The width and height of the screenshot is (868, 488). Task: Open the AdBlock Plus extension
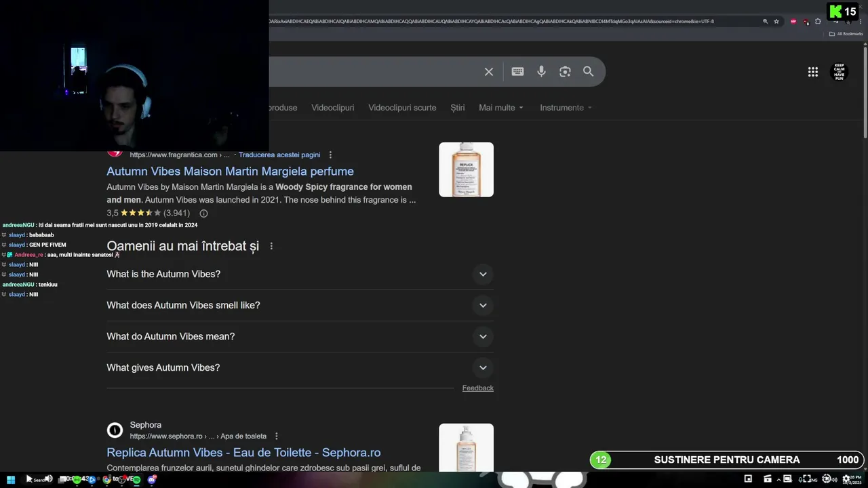[x=793, y=21]
